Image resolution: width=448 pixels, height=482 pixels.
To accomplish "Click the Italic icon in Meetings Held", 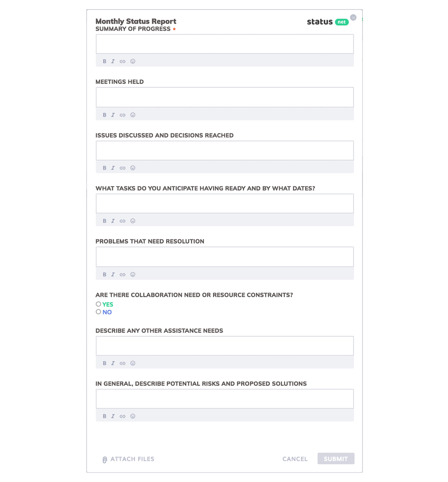I will click(113, 115).
